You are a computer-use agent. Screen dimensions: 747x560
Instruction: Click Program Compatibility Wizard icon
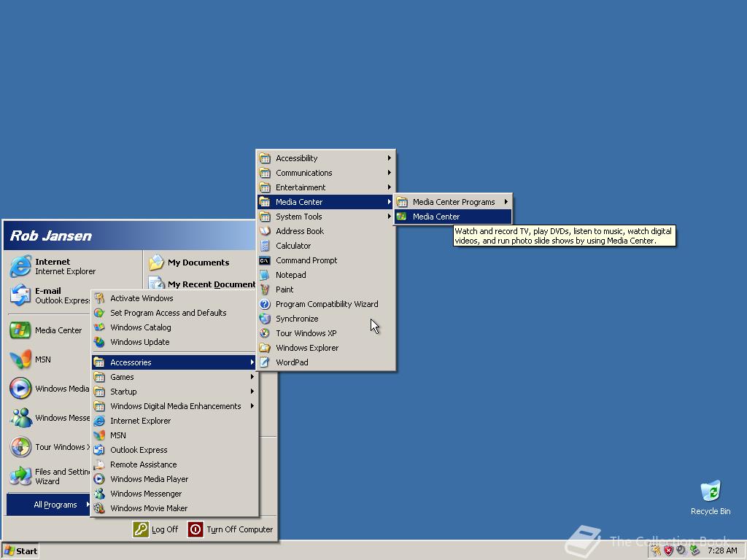[x=265, y=304]
